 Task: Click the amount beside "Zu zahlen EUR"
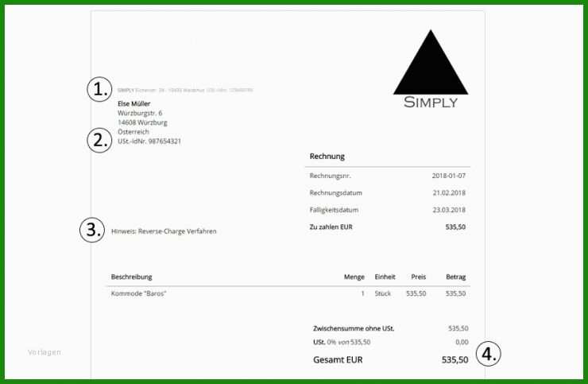(455, 227)
